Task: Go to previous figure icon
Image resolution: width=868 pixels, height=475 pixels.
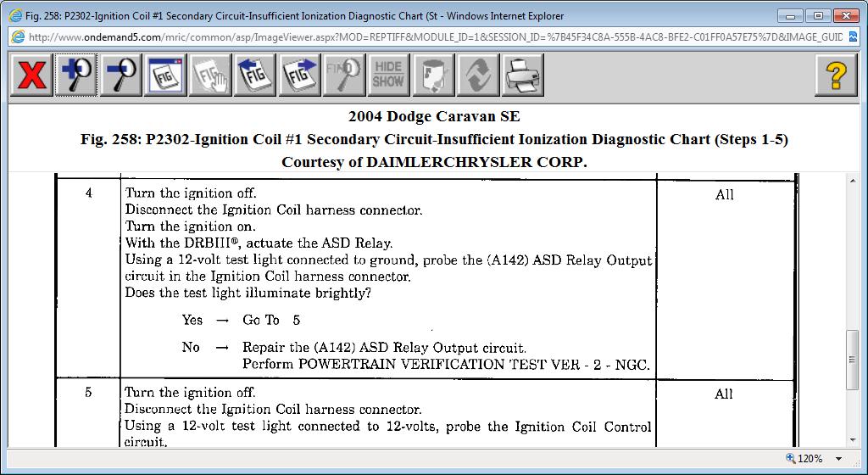Action: (x=254, y=75)
